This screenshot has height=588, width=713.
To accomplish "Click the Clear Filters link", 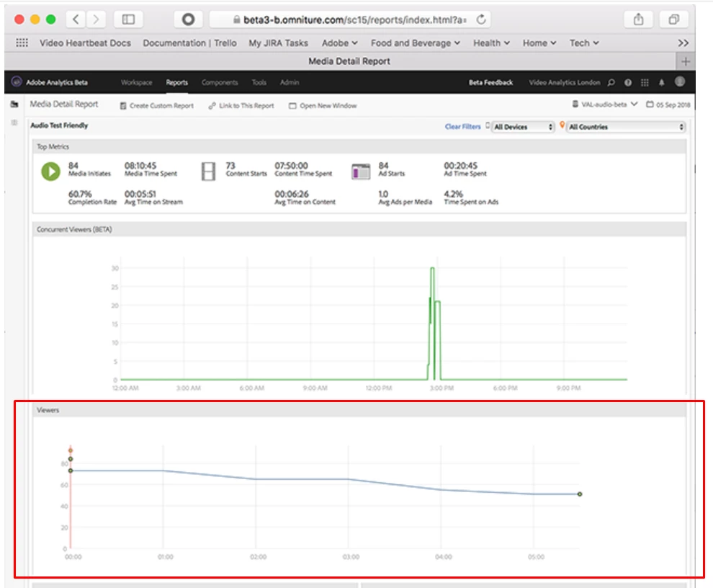I will (x=462, y=127).
